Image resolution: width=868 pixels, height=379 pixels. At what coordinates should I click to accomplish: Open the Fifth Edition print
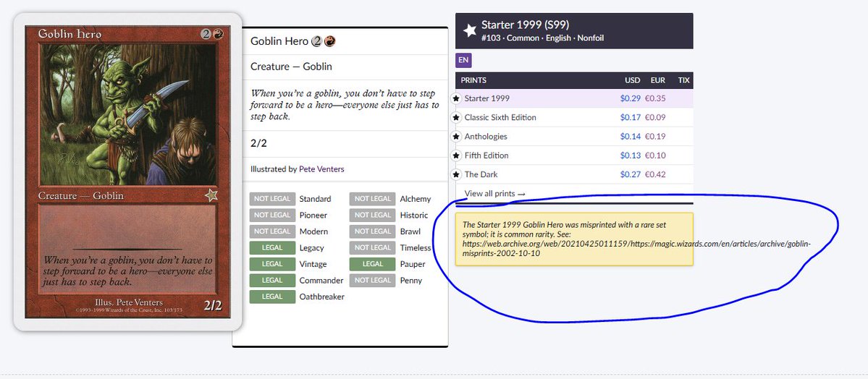click(574, 156)
